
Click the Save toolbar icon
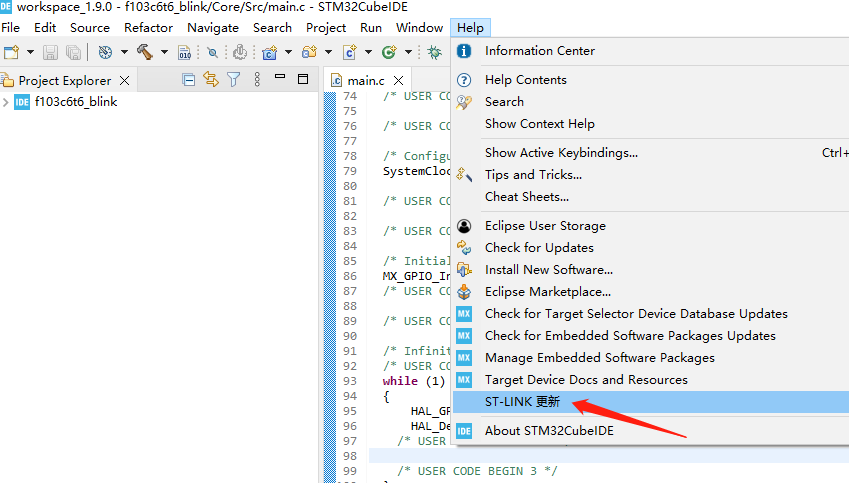click(x=50, y=53)
